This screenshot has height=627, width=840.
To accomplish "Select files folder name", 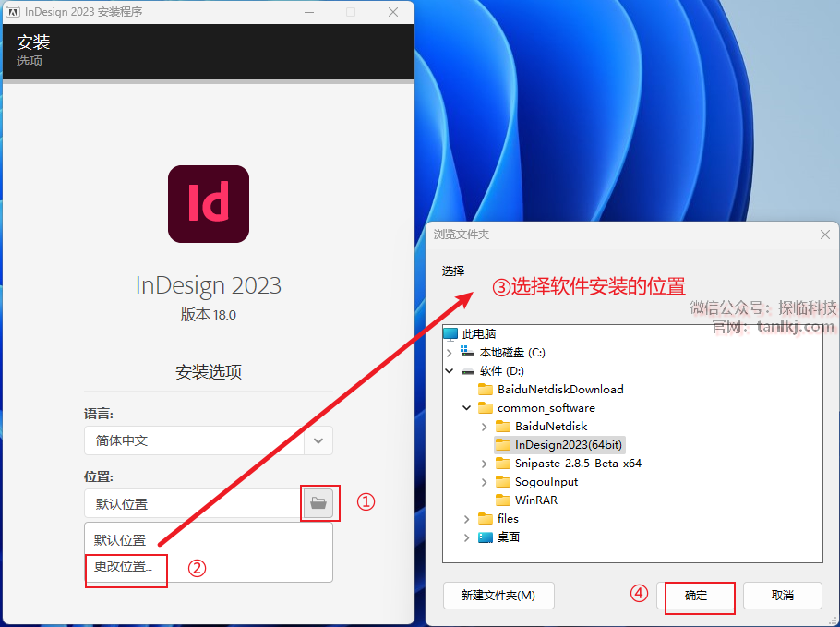I will click(508, 518).
